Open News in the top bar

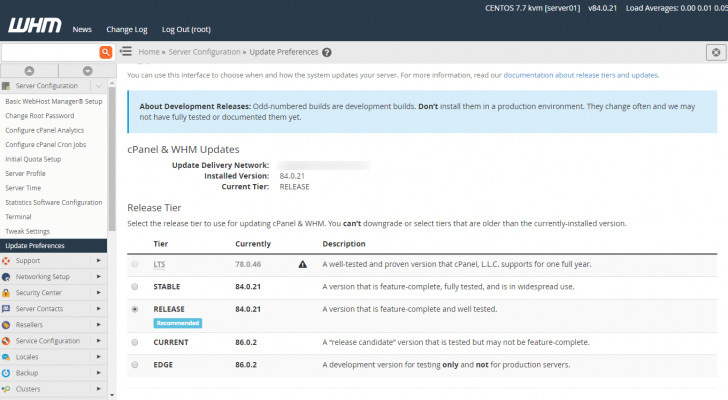point(82,29)
